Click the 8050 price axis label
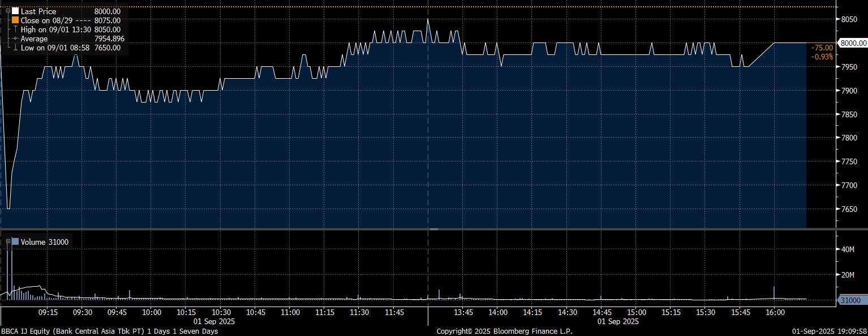Image resolution: width=868 pixels, height=336 pixels. click(849, 19)
